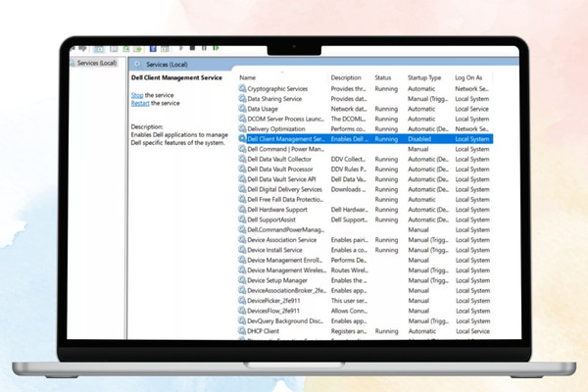Viewport: 588px width, 392px height.
Task: Open Help via the blue toolbar icon
Action: [x=153, y=49]
